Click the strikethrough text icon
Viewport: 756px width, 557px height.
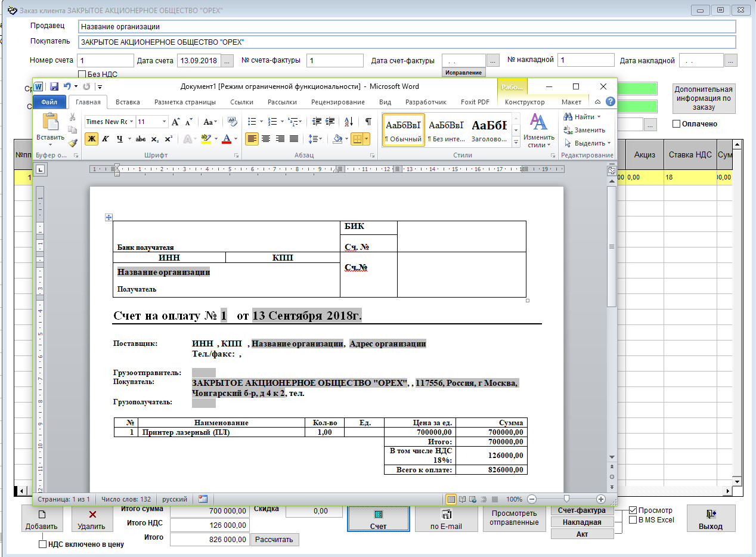pyautogui.click(x=141, y=139)
